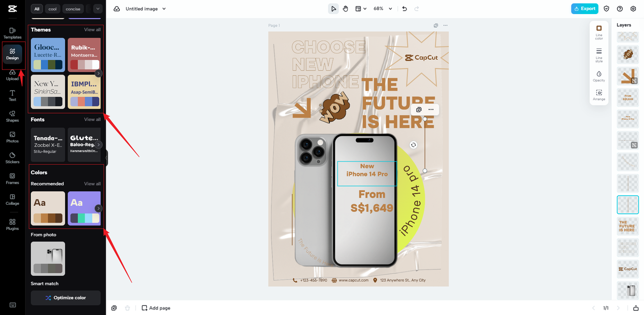Apply the From photo gray palette
Viewport: 644px width, 315px height.
tap(48, 259)
